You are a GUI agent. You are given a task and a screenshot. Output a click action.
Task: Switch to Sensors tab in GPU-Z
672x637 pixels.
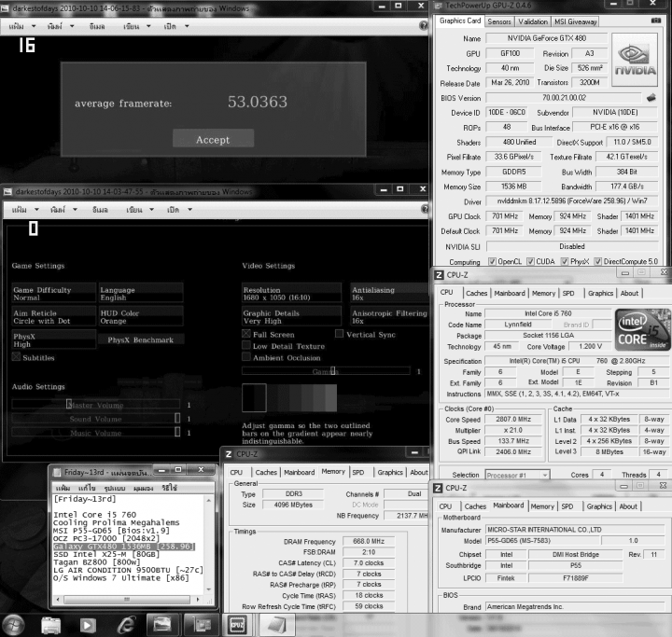click(499, 21)
